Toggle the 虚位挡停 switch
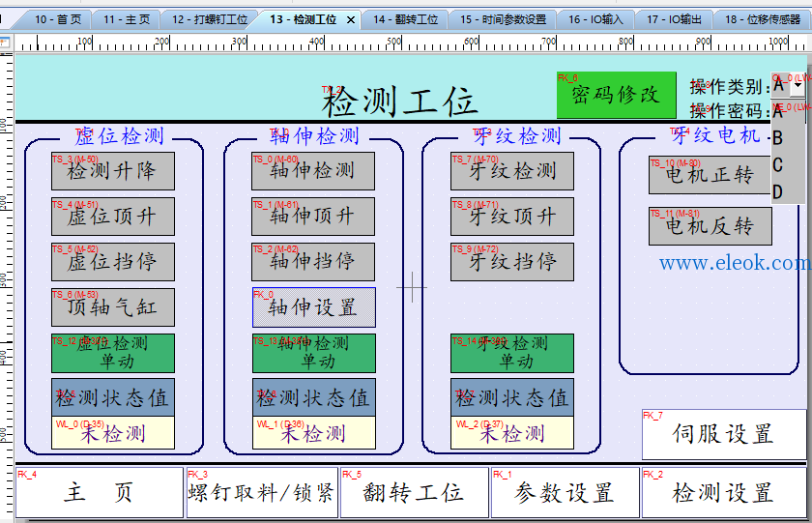812x523 pixels. point(113,261)
